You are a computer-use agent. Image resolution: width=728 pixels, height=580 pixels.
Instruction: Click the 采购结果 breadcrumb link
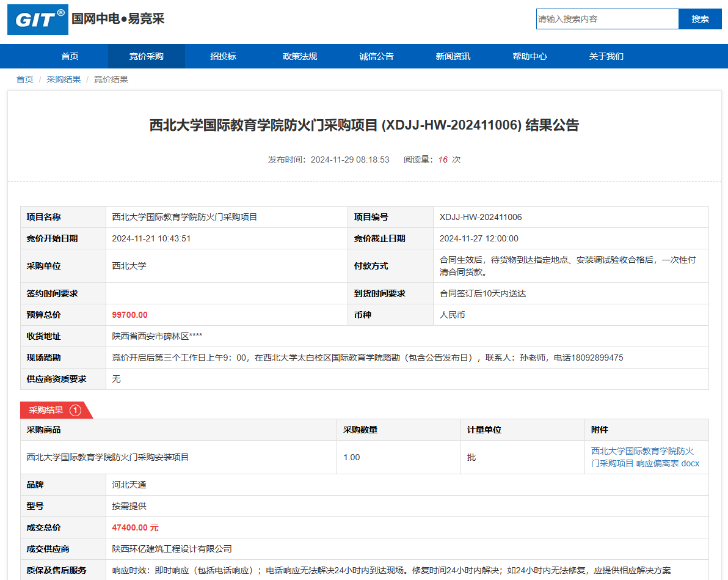64,79
